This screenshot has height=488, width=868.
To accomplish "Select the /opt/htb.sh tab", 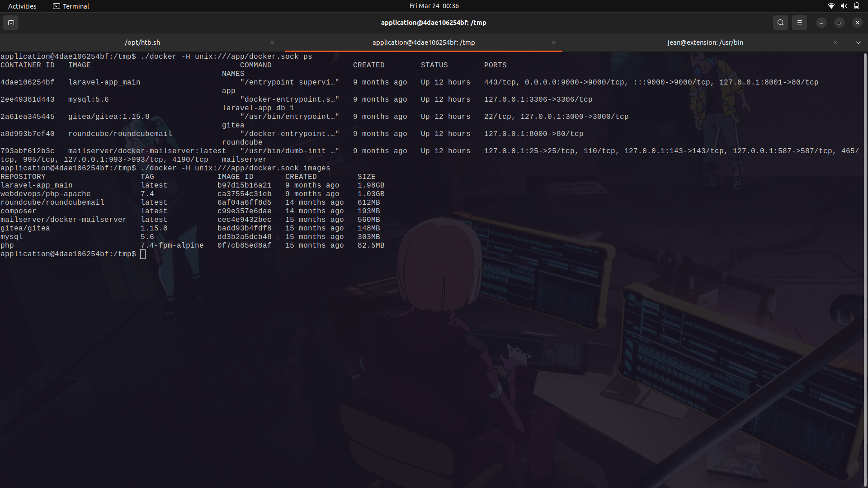I will coord(142,42).
